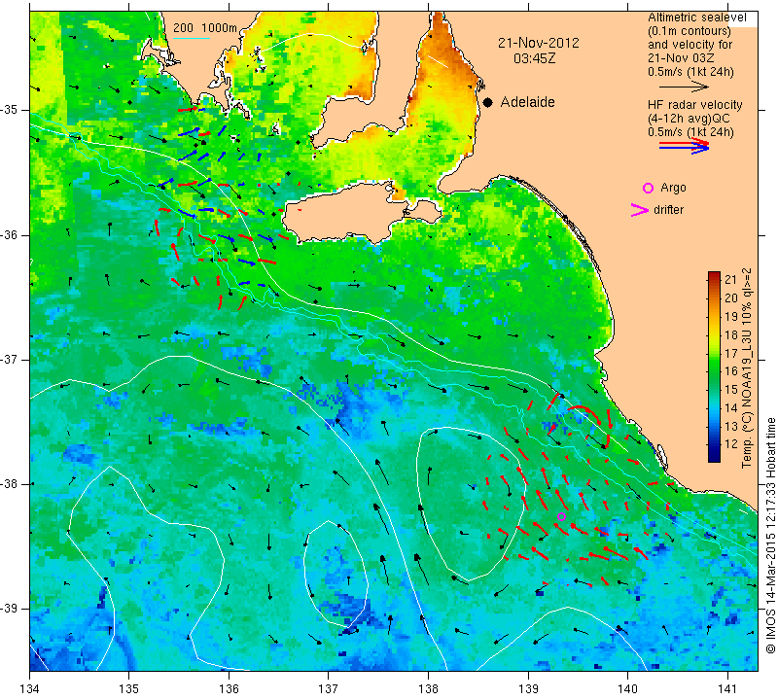Screen dimensions: 778x700
Task: Click the colorbar value 14
Action: pyautogui.click(x=731, y=407)
